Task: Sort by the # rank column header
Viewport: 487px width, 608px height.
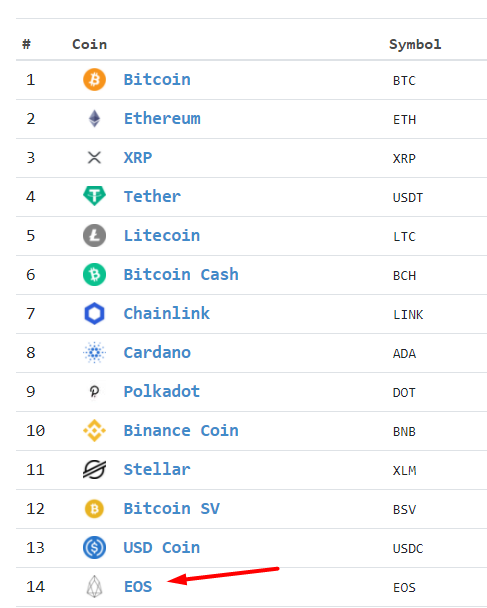Action: point(26,44)
